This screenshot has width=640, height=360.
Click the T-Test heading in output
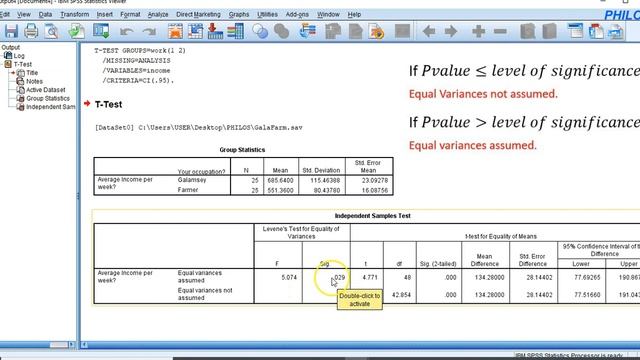tap(108, 104)
